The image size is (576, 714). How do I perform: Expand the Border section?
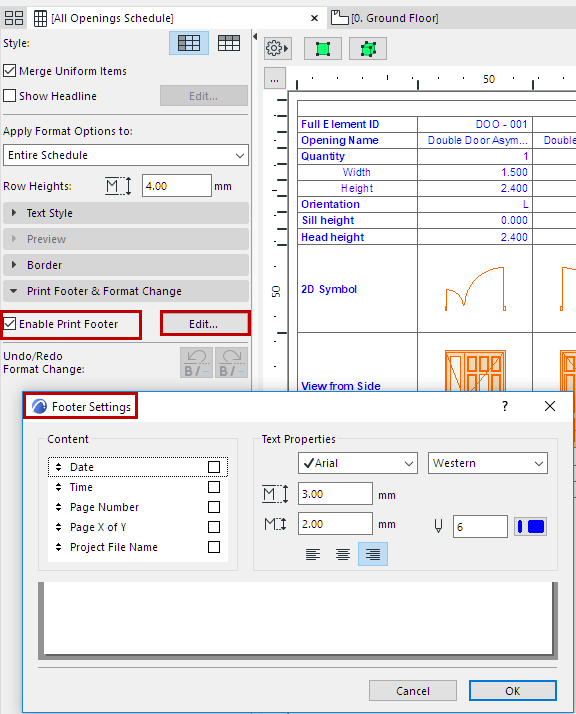(x=126, y=265)
